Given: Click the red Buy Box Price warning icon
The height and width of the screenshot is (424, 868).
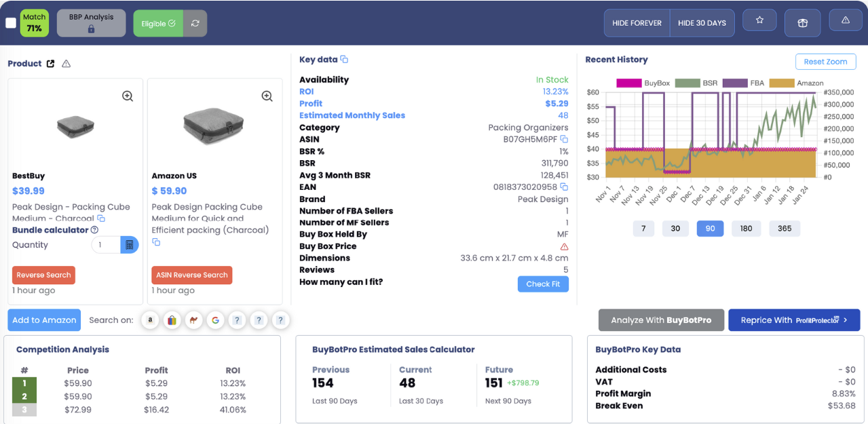Looking at the screenshot, I should [x=564, y=246].
